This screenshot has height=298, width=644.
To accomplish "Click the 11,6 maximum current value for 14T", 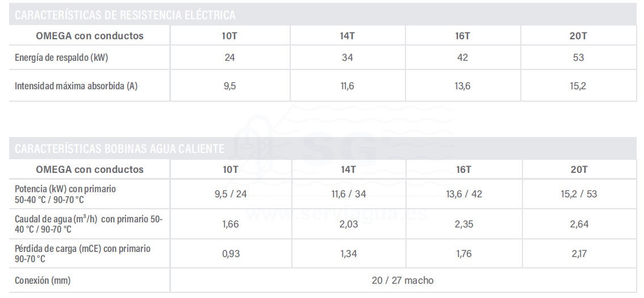I will click(347, 86).
